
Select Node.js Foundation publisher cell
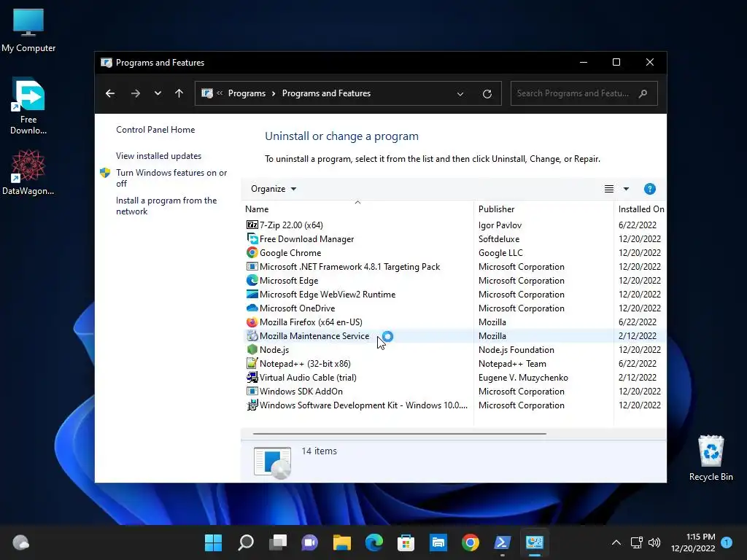[x=516, y=349]
